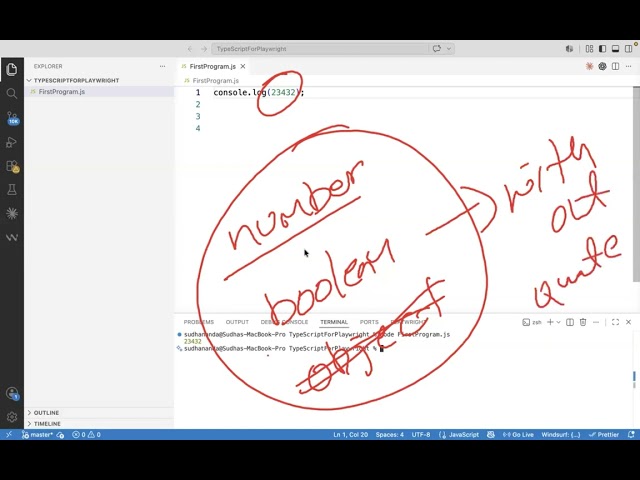Open the Run and Debug view
Viewport: 640px width, 480px height.
pyautogui.click(x=11, y=142)
